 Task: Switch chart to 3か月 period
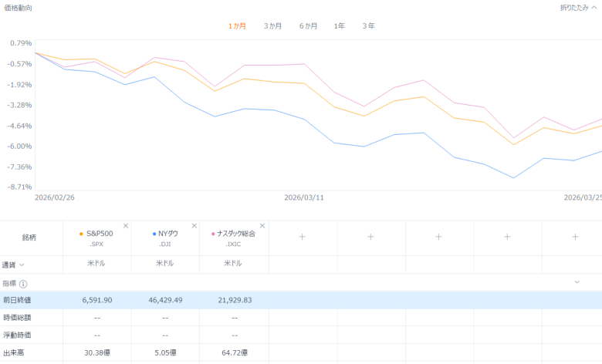tap(272, 26)
